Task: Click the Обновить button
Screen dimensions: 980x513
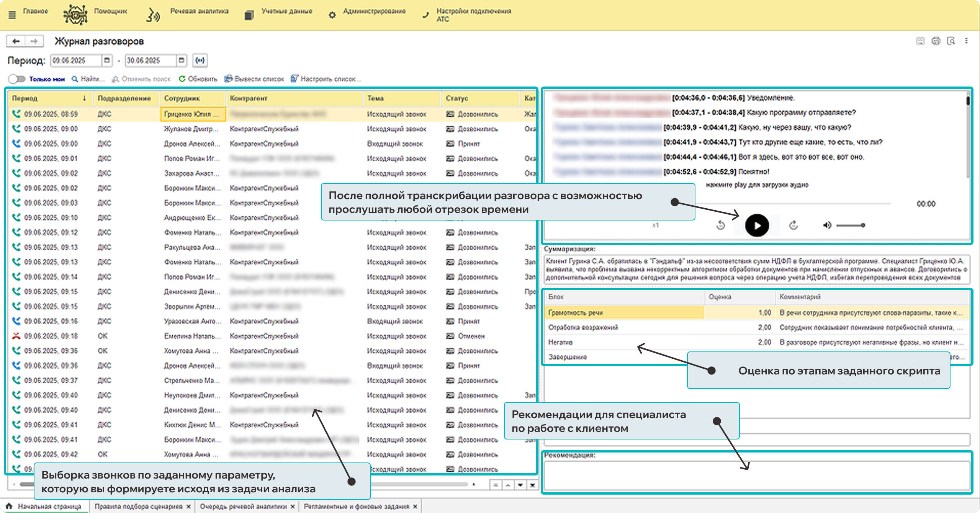Action: pos(198,79)
